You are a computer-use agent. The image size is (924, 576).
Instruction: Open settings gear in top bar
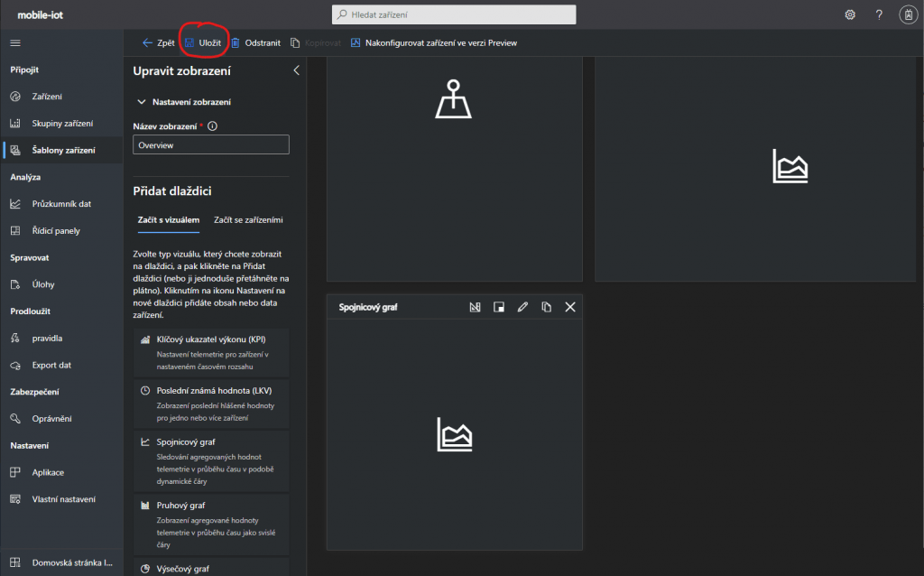(850, 14)
